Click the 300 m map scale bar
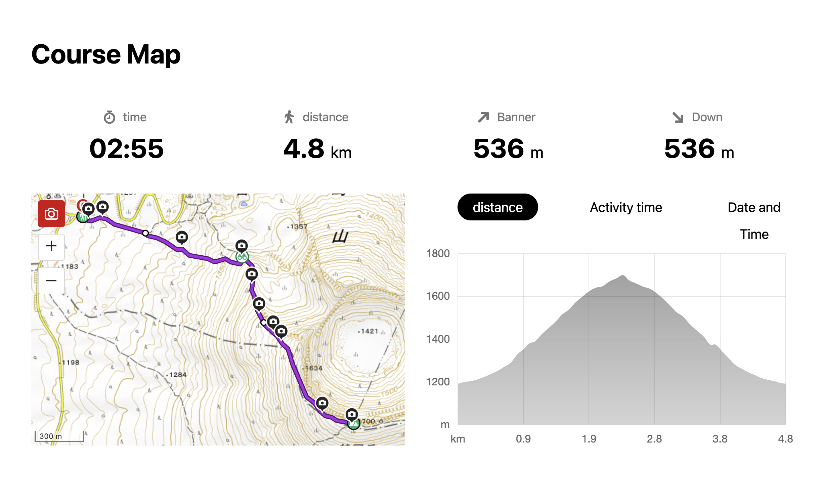The height and width of the screenshot is (504, 821). point(59,437)
